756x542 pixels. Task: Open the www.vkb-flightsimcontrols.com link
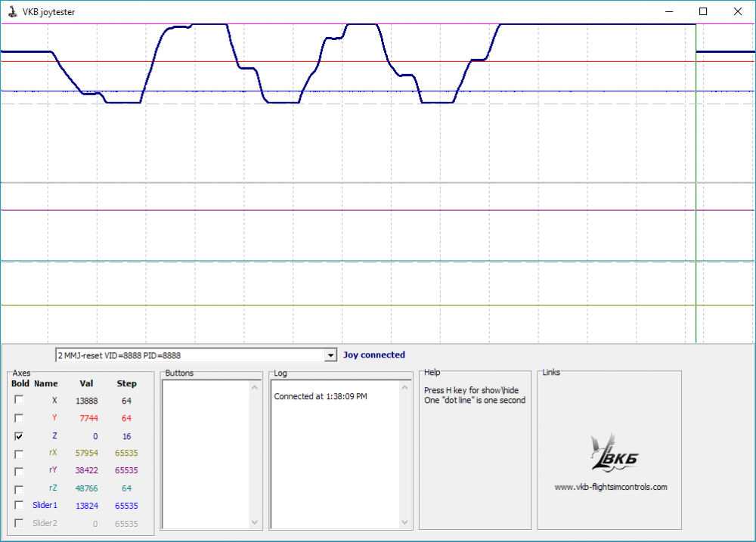coord(610,487)
